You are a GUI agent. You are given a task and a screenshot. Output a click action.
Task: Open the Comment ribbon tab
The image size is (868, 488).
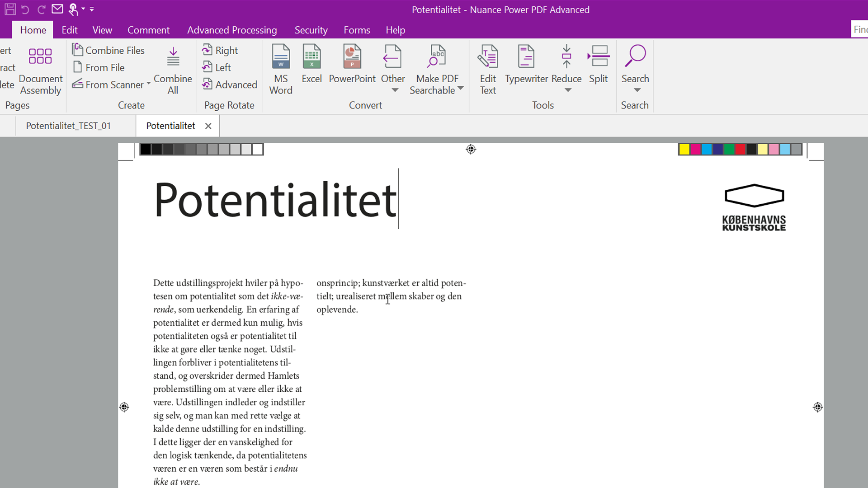pyautogui.click(x=148, y=30)
